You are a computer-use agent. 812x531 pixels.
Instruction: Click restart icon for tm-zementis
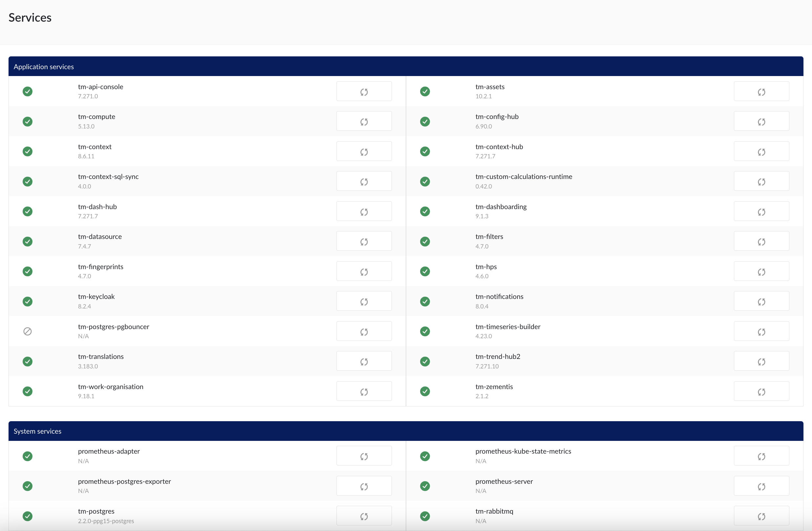[761, 391]
